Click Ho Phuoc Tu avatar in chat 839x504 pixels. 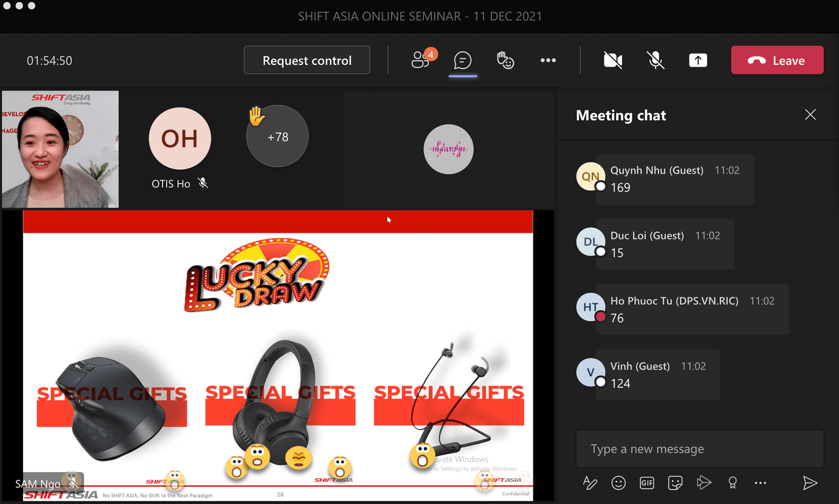(x=590, y=307)
